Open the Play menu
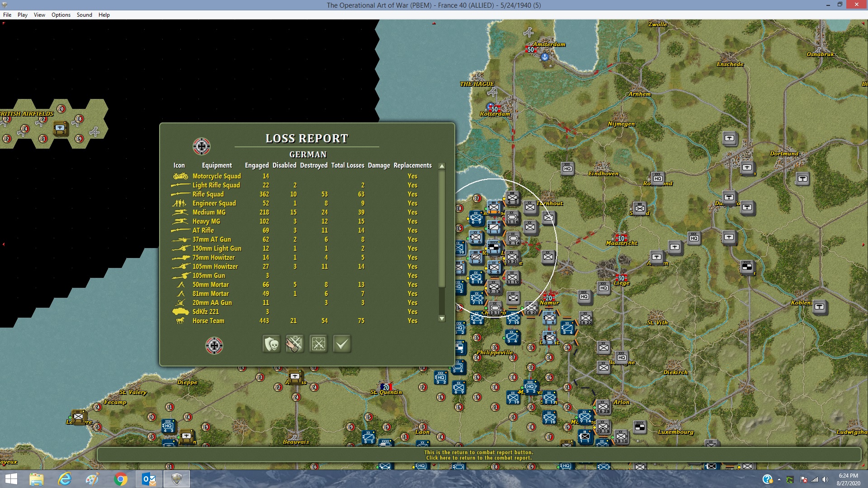 coord(23,15)
